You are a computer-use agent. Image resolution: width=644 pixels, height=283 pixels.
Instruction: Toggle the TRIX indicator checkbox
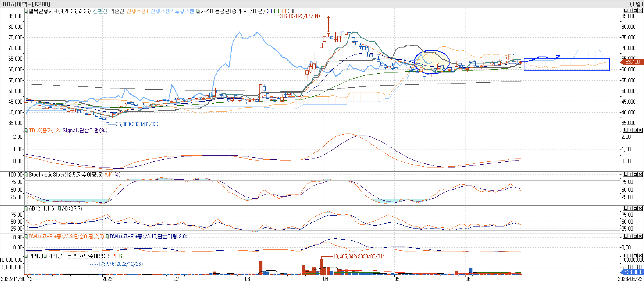[26, 130]
